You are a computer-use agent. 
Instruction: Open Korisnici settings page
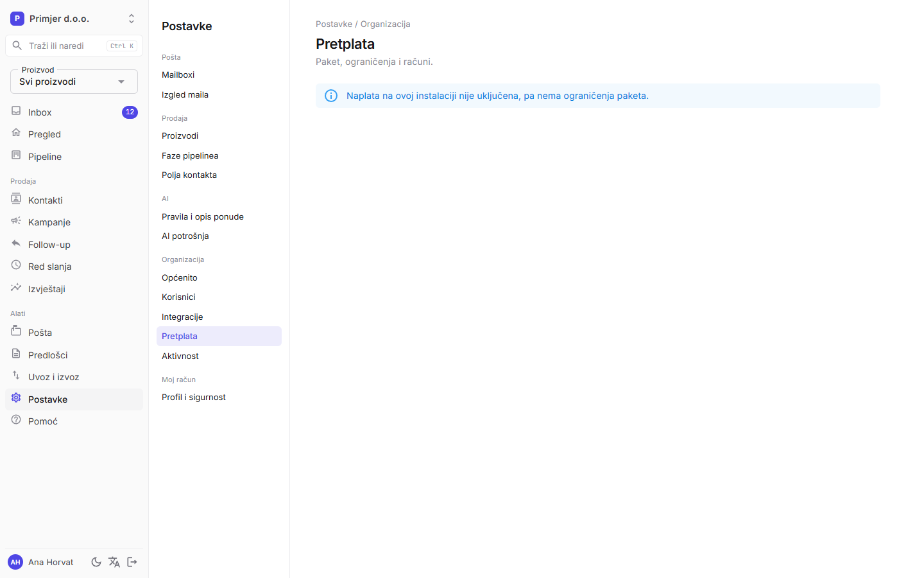tap(219, 297)
